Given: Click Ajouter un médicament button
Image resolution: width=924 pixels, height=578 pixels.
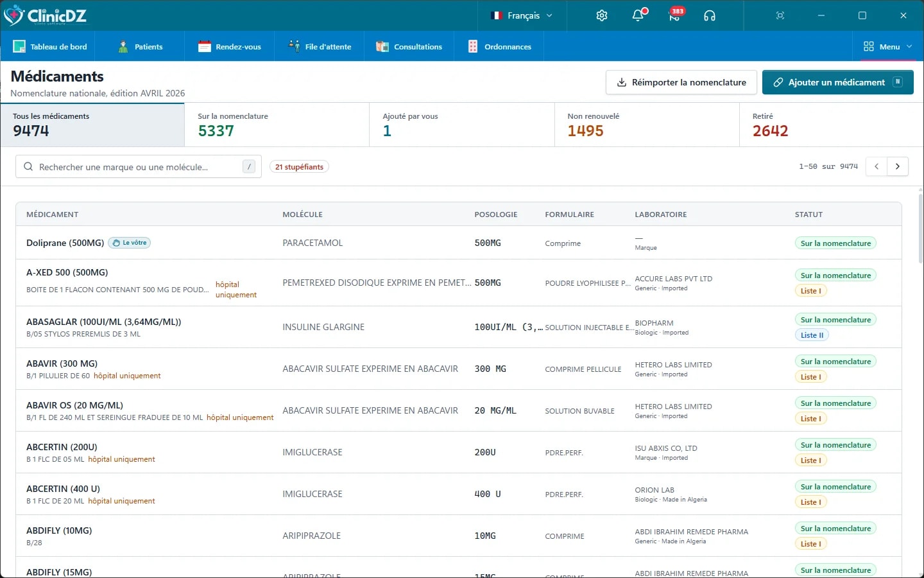Looking at the screenshot, I should coord(838,82).
